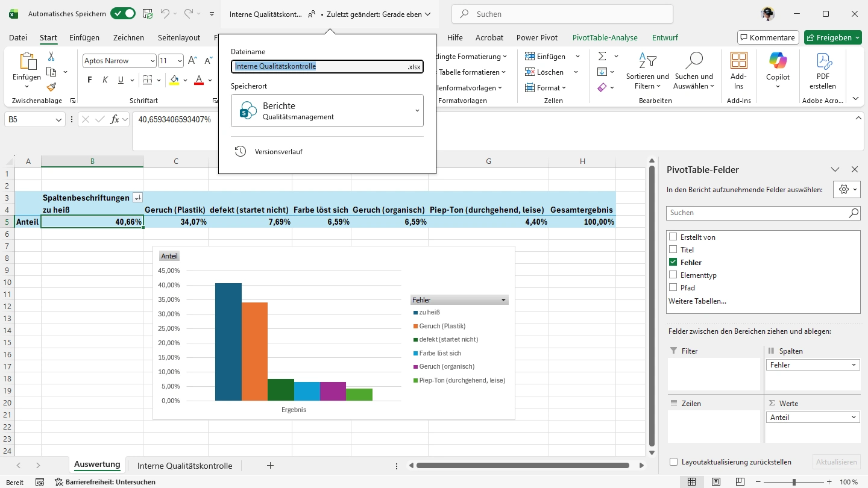Switch to Interne Qualitätskontrolle sheet tab
The image size is (868, 488).
tap(184, 466)
